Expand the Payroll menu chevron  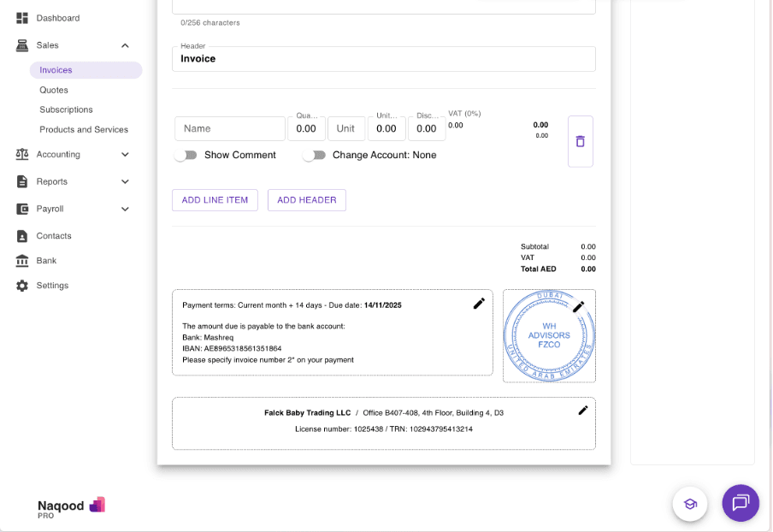pos(125,209)
